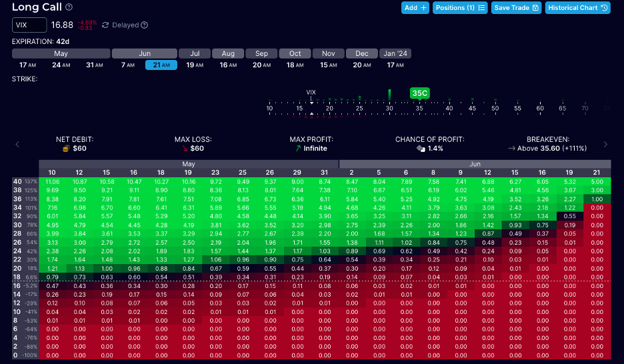
Task: Choose the selected 21 AM June expiration
Action: click(161, 65)
